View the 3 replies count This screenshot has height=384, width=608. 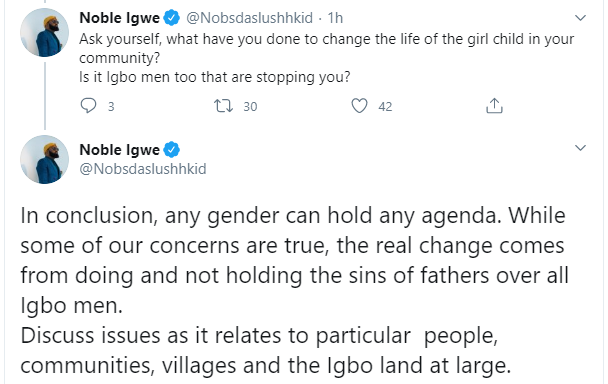[111, 106]
